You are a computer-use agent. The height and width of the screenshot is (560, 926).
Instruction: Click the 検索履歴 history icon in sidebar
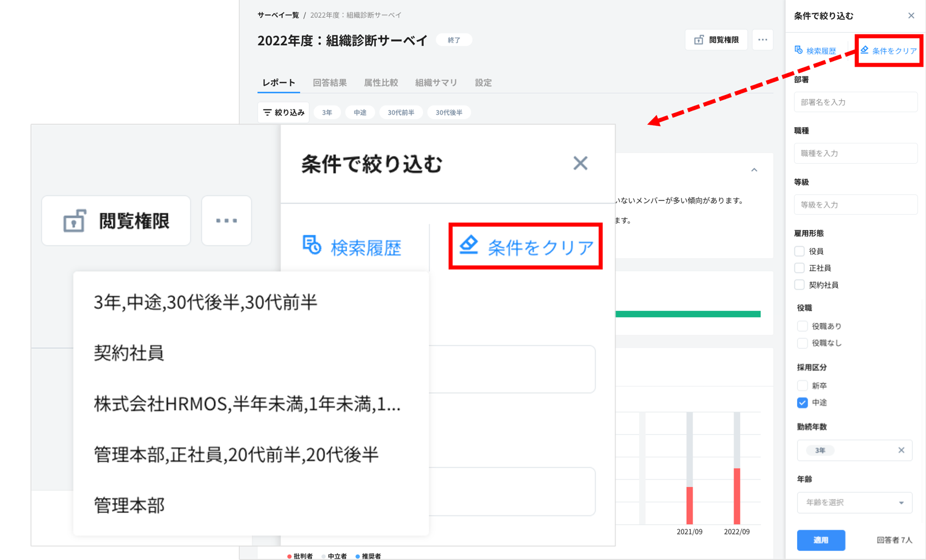coord(799,51)
